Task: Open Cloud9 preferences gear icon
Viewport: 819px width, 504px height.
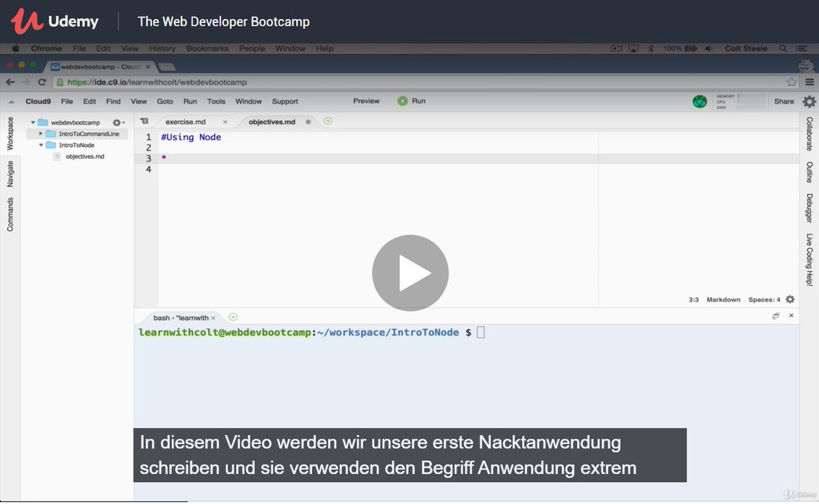Action: (809, 102)
